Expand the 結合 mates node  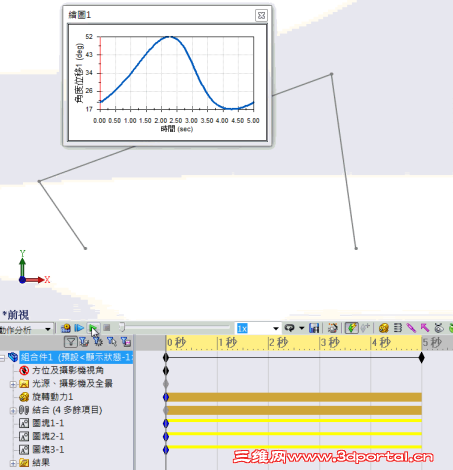click(13, 411)
